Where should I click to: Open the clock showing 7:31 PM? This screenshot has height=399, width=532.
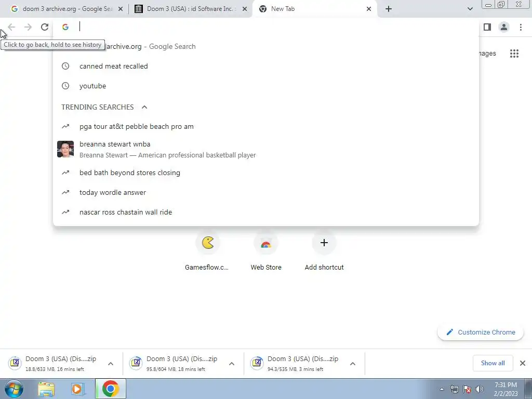(506, 389)
